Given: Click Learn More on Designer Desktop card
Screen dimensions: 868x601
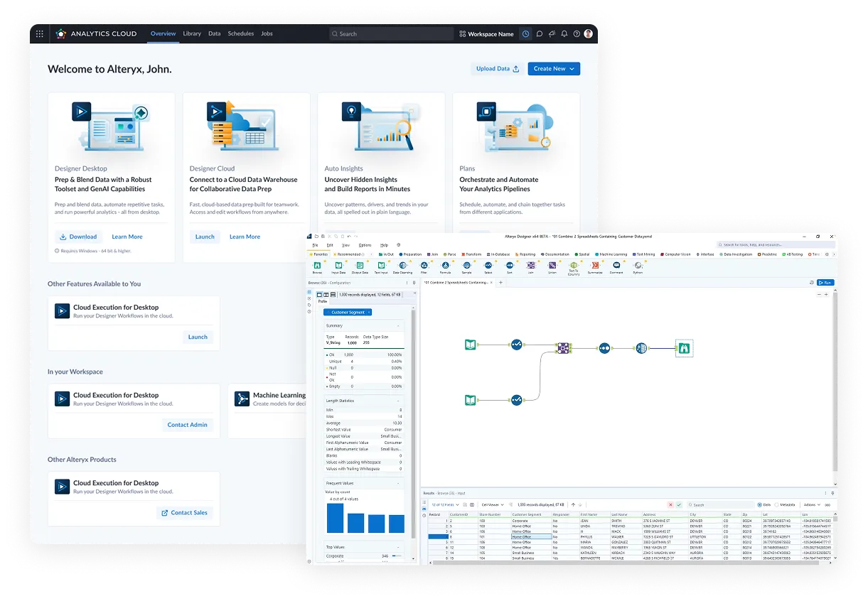Looking at the screenshot, I should (x=127, y=237).
